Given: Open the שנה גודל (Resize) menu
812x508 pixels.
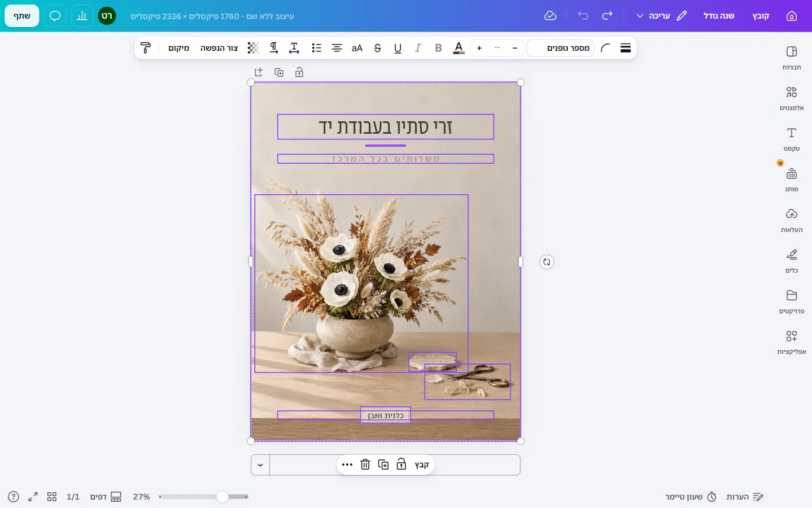Looking at the screenshot, I should (x=719, y=16).
